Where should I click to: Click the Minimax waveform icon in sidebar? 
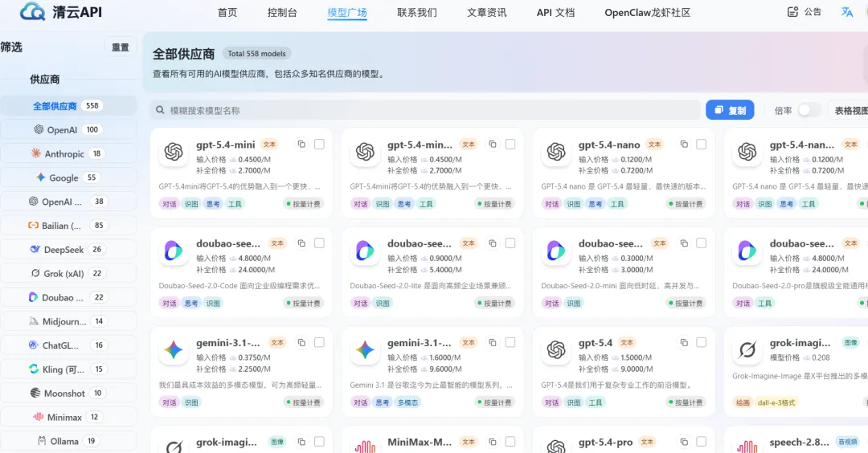pos(39,417)
